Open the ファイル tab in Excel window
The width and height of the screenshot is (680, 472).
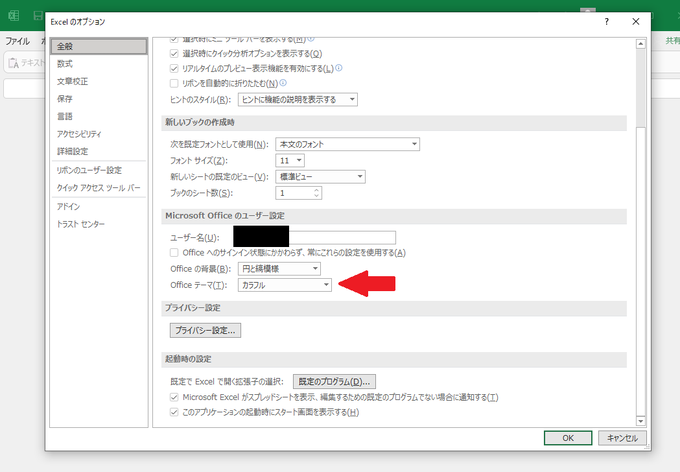point(17,41)
